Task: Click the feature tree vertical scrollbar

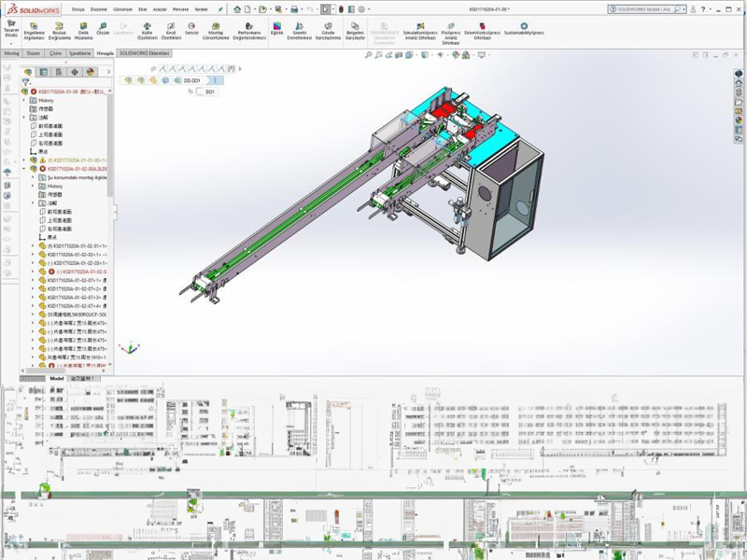Action: coord(110,140)
